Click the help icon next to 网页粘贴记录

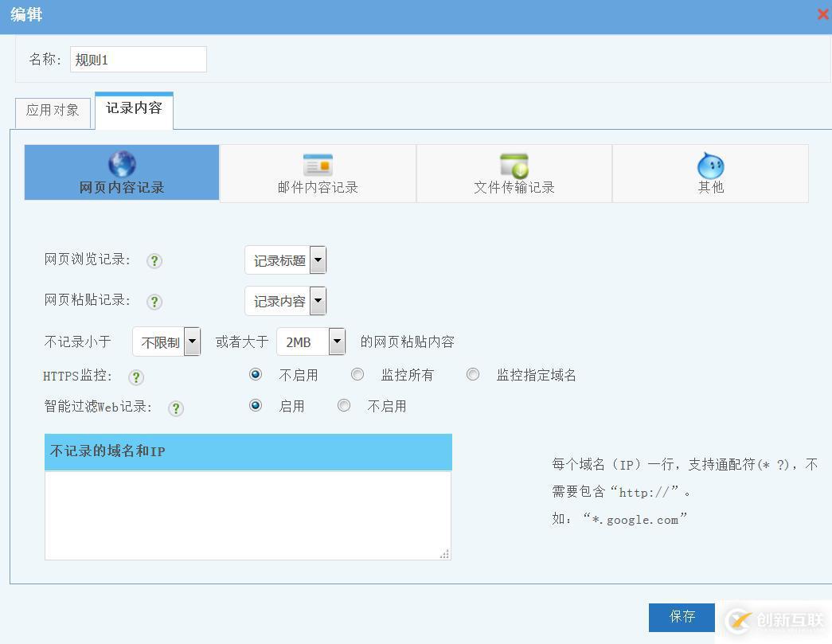[x=154, y=302]
